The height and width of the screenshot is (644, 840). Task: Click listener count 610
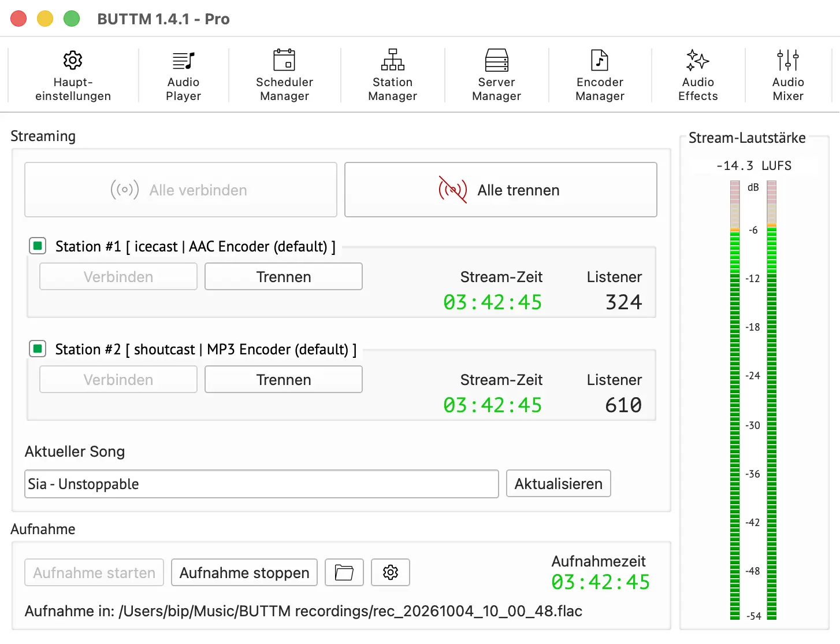[624, 405]
